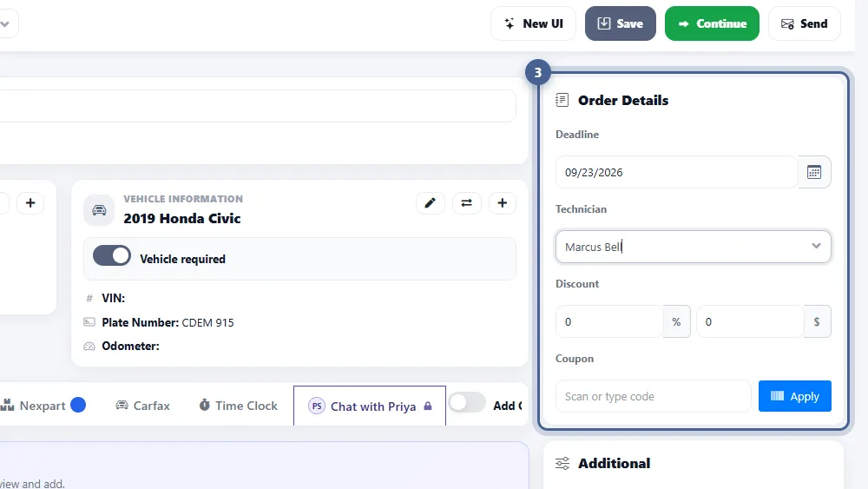The image size is (868, 489).
Task: Toggle the Add switch next to chat tab
Action: 467,403
